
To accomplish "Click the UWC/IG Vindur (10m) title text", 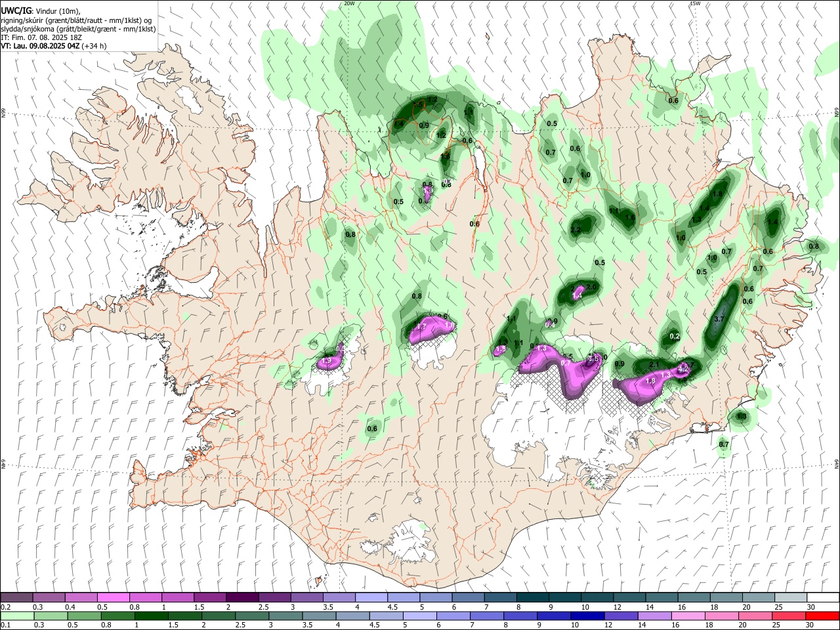I will [x=40, y=11].
